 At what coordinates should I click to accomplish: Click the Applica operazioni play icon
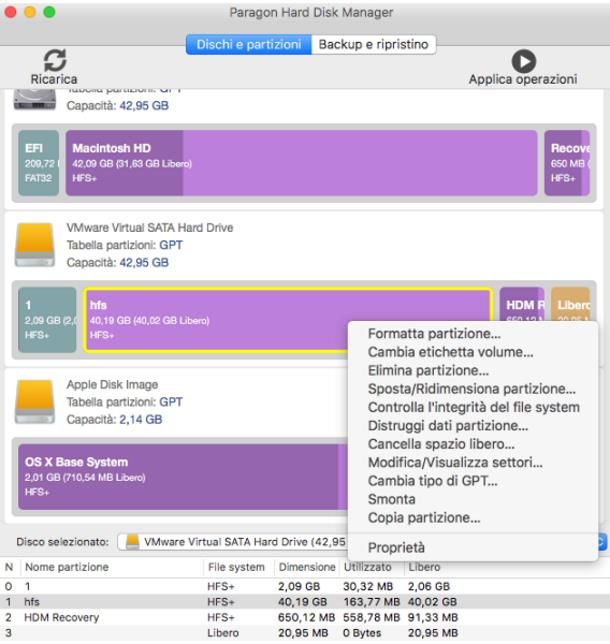pyautogui.click(x=523, y=61)
